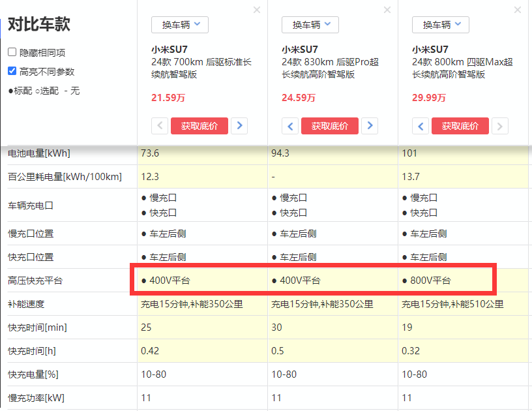This screenshot has height=411, width=532.
Task: Click 获取底价 for the 21.59万 model
Action: (199, 126)
